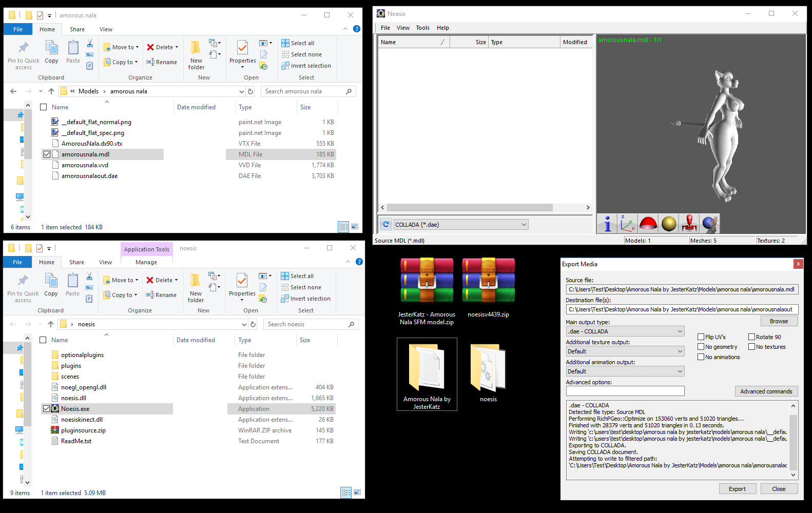Screen dimensions: 812x513
Task: Open the COLLADA (*.dae) format dropdown in Noesis
Action: coord(461,225)
